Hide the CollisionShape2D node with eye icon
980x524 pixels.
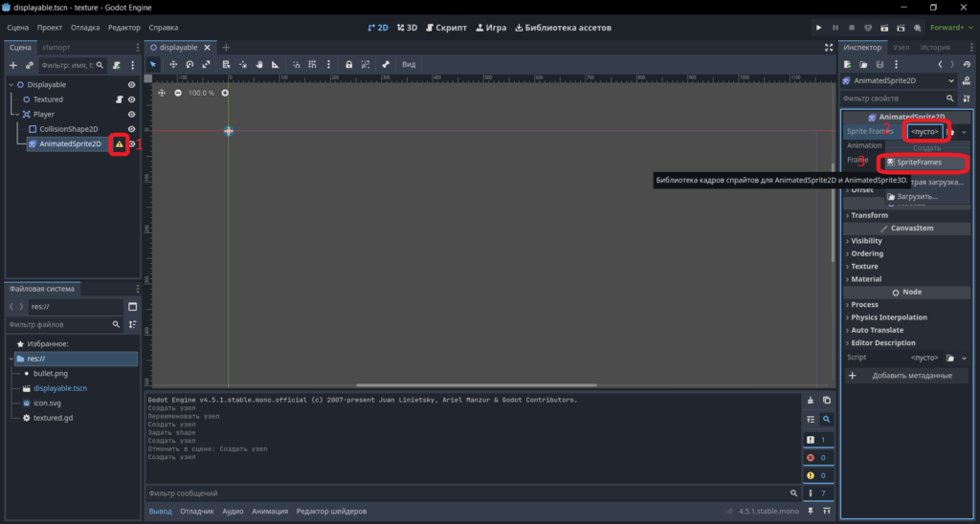[132, 129]
